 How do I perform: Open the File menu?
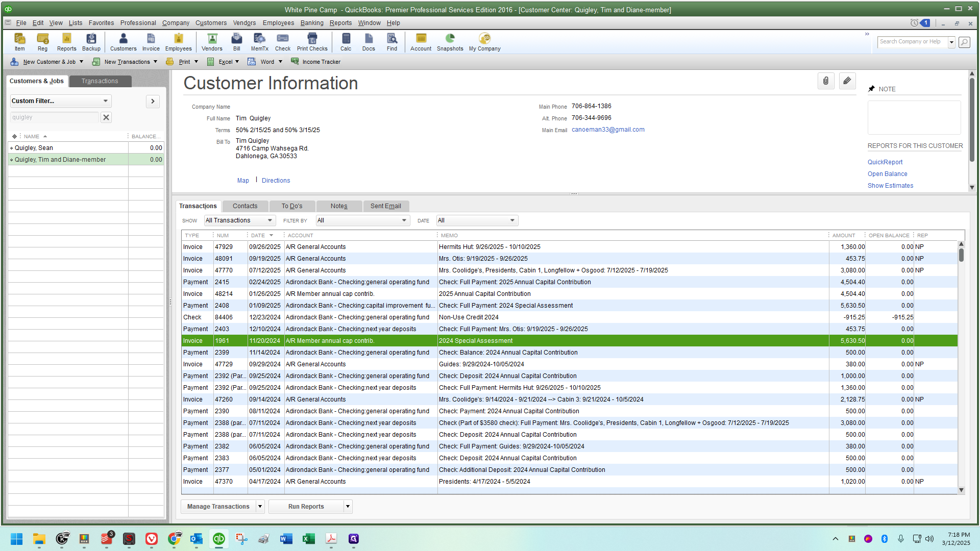[21, 23]
